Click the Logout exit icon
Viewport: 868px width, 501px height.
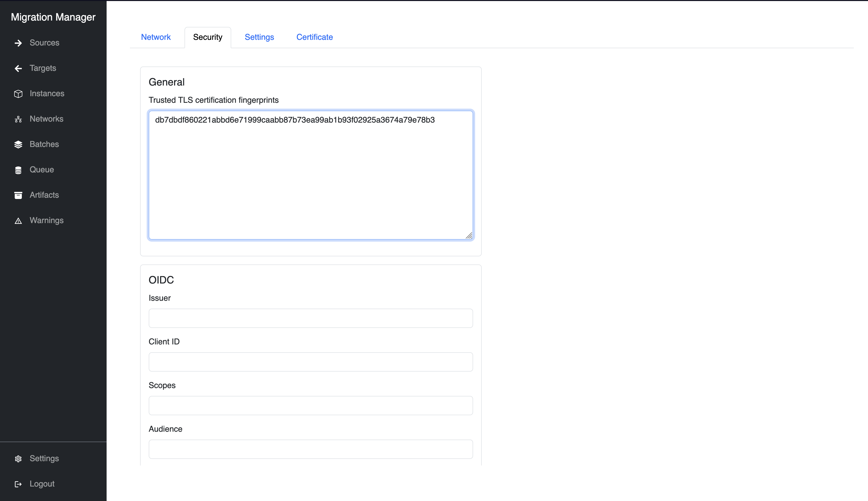pos(18,484)
